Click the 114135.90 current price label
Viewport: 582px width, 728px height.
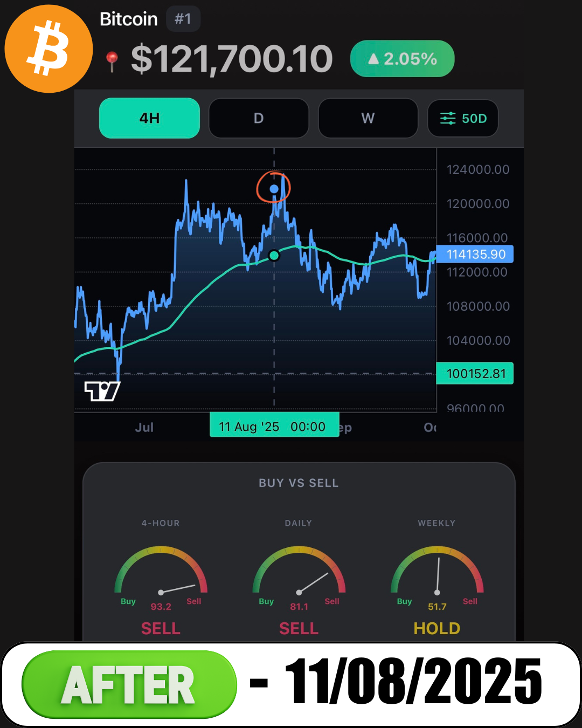click(474, 255)
